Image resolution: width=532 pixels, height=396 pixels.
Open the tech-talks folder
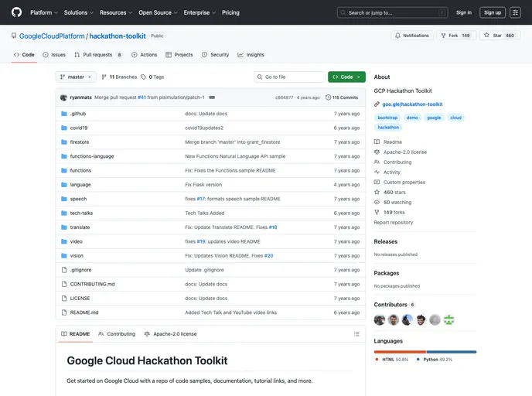(x=81, y=213)
